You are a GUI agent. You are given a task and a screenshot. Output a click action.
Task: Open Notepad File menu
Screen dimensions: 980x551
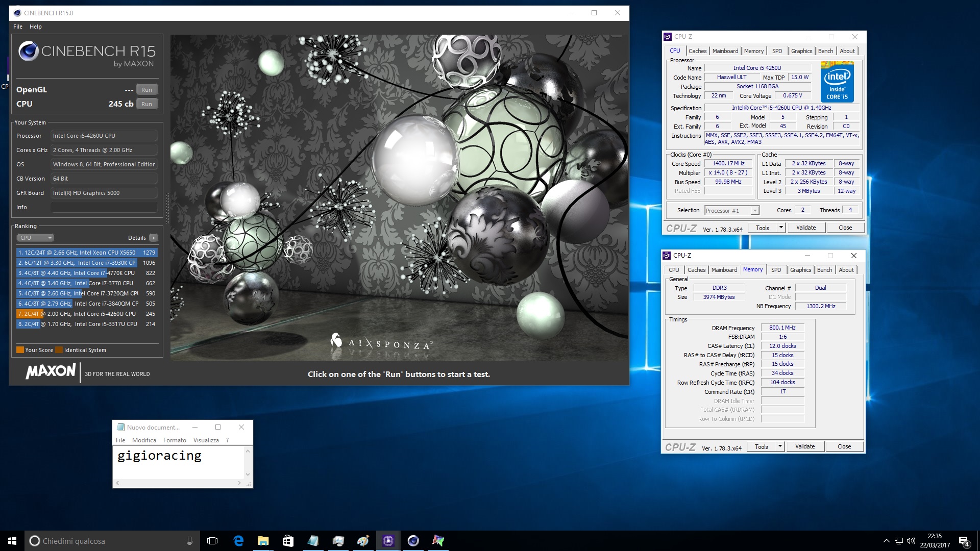(120, 440)
